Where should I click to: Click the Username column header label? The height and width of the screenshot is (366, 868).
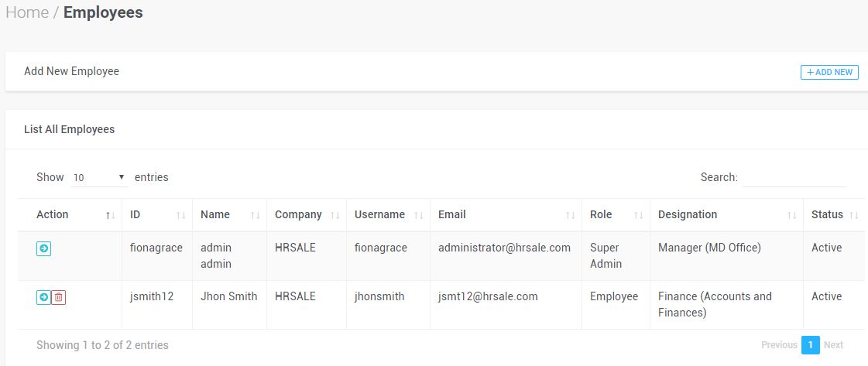[379, 214]
